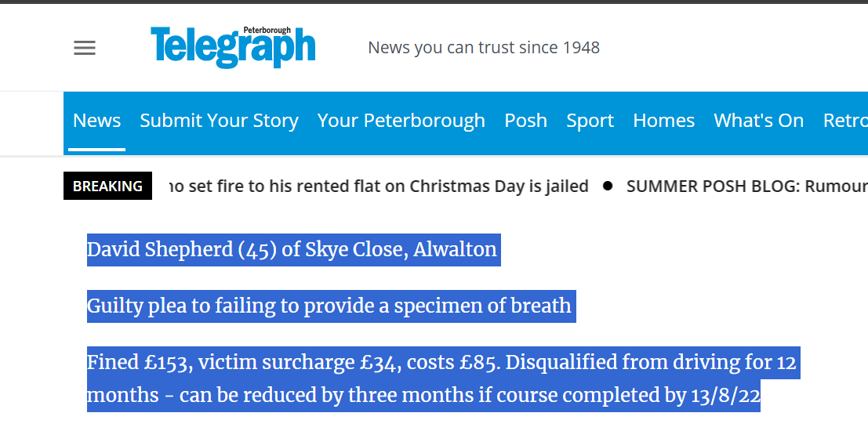Click the David Shepherd highlighted line

click(x=294, y=249)
